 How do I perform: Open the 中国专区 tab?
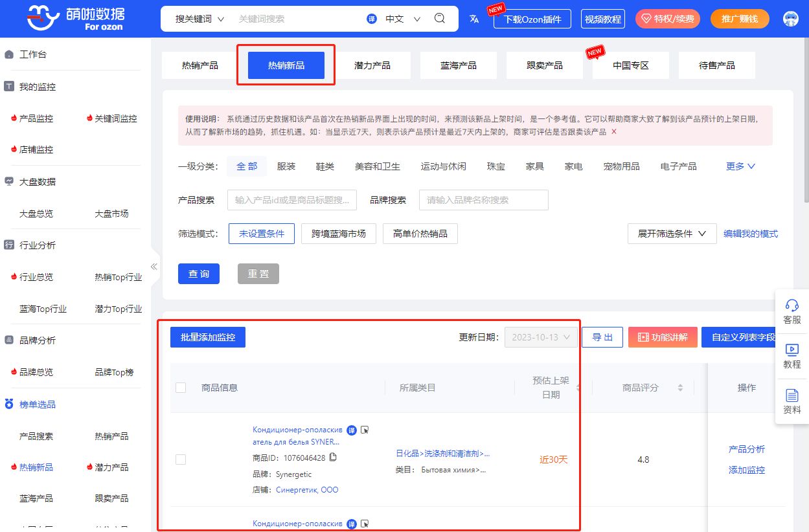pos(631,65)
